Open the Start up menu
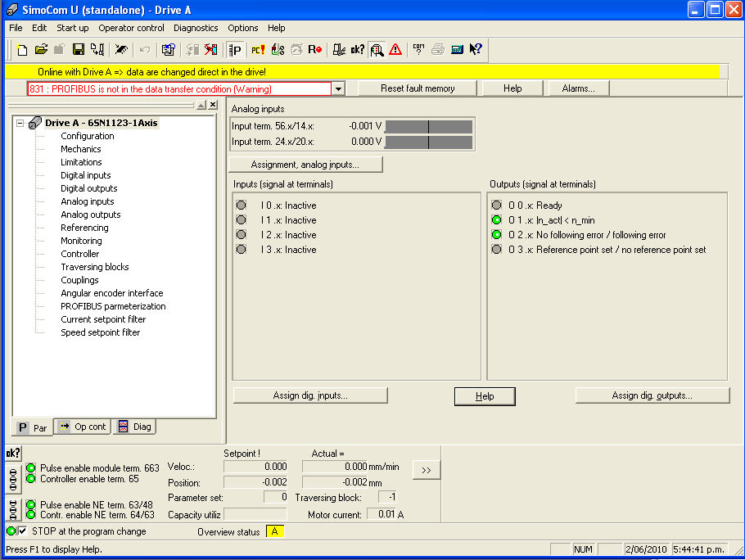 click(73, 28)
